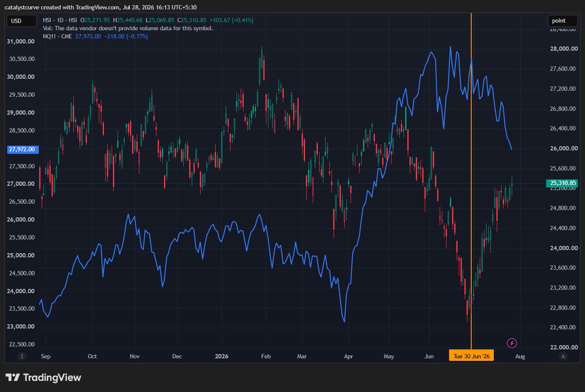Open the point scale unit selector

(563, 20)
